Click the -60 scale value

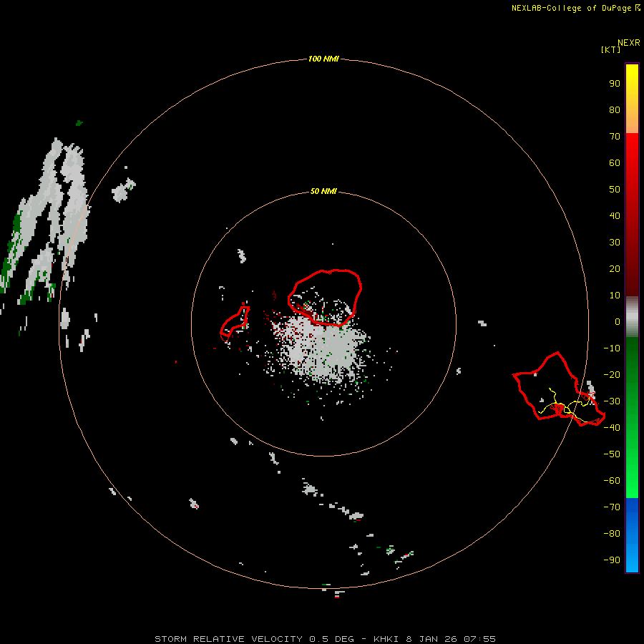pos(612,481)
